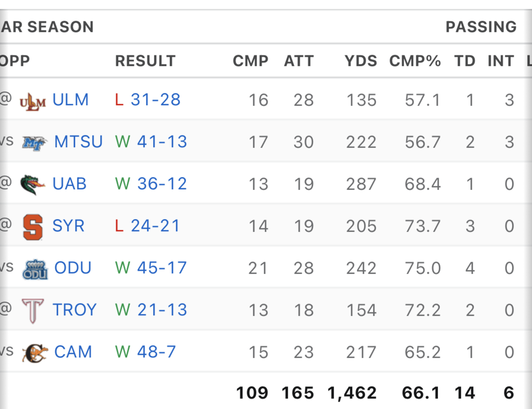View the 31-28 loss game result

click(155, 100)
